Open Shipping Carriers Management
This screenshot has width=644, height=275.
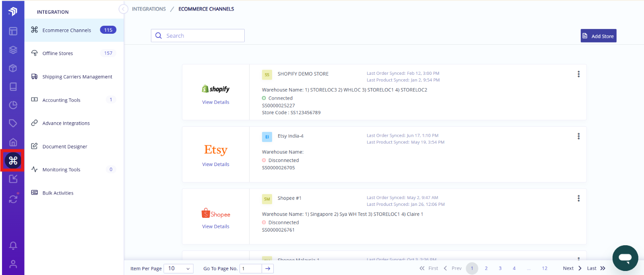(x=74, y=76)
